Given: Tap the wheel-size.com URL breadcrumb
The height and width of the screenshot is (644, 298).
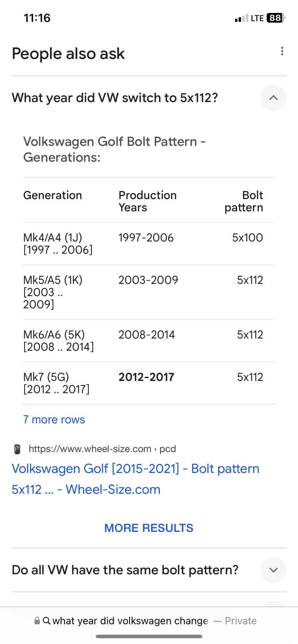Looking at the screenshot, I should click(x=102, y=449).
